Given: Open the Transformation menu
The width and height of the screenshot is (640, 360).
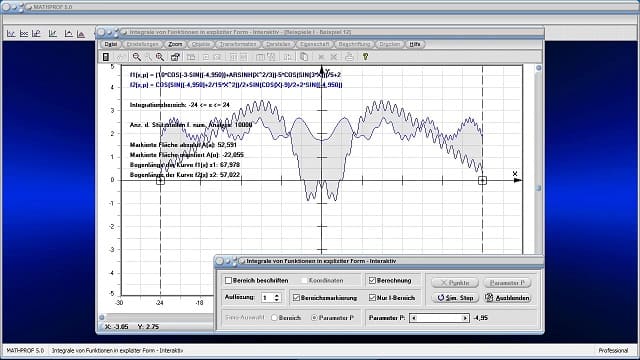Looking at the screenshot, I should [x=238, y=44].
